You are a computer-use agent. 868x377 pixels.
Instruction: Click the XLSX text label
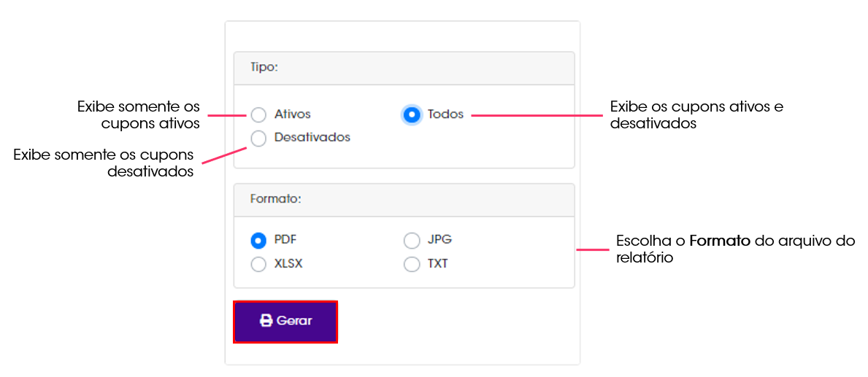pyautogui.click(x=288, y=264)
